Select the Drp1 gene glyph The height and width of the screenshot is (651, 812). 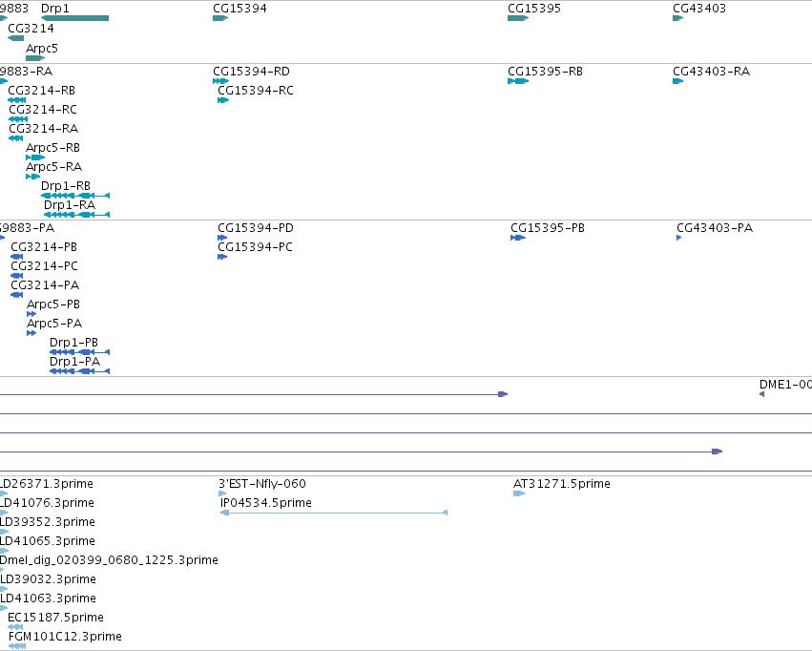click(x=75, y=18)
